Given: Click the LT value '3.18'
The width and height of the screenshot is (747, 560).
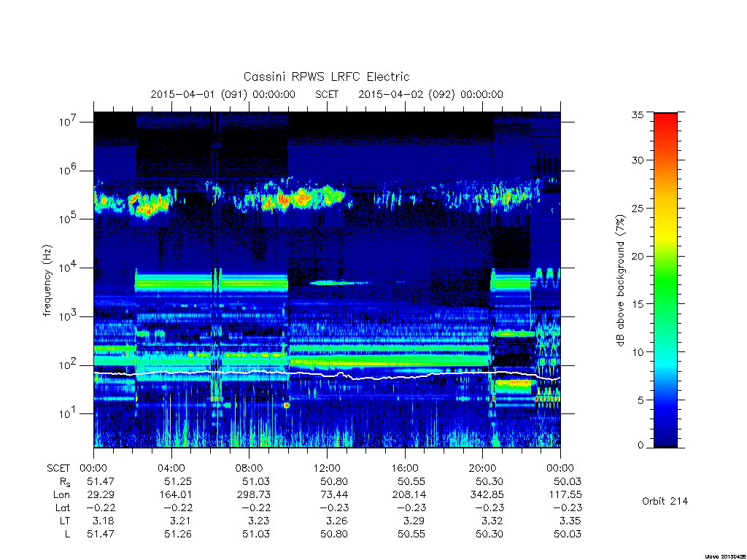Looking at the screenshot, I should 104,521.
